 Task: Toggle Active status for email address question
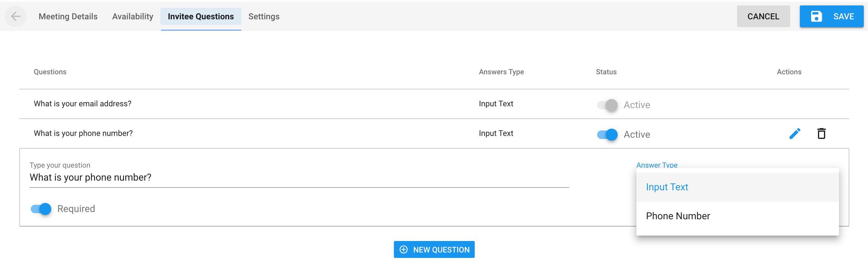click(607, 105)
